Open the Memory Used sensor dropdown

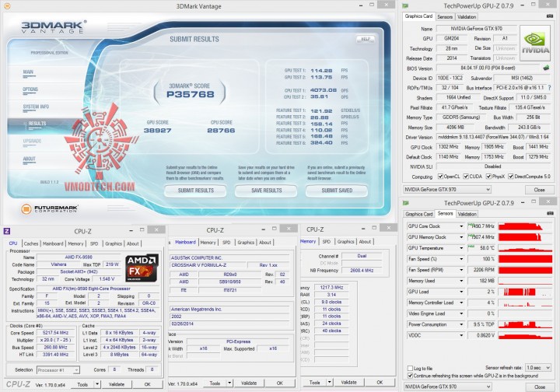[x=461, y=281]
